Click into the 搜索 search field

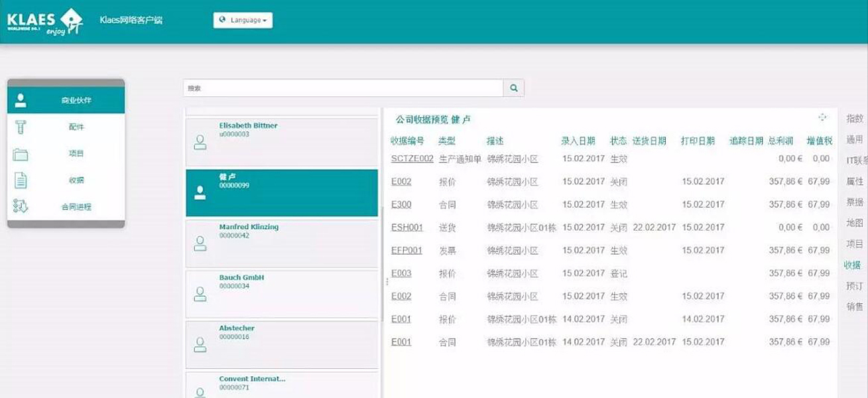tap(343, 88)
